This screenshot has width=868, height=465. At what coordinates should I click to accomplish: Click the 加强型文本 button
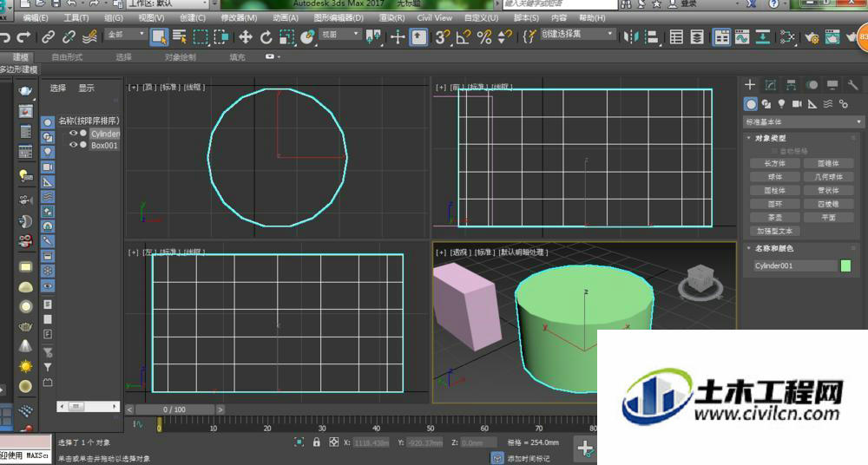point(774,231)
